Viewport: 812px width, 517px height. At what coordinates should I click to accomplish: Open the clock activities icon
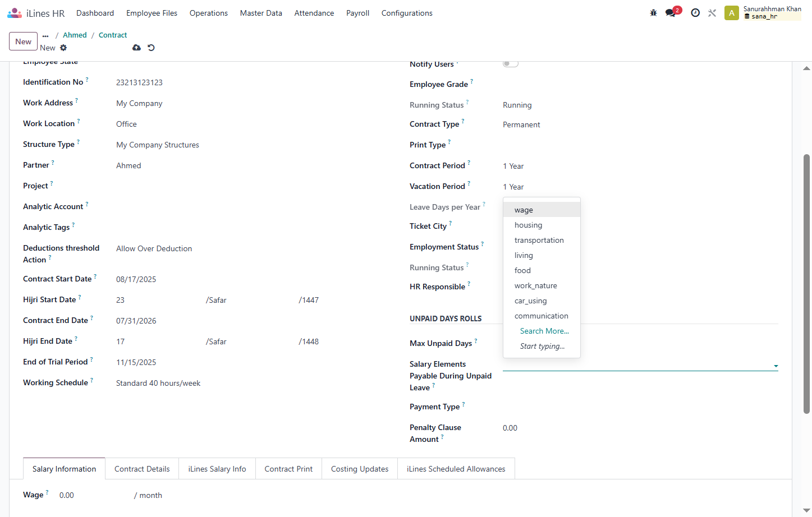[x=695, y=13]
